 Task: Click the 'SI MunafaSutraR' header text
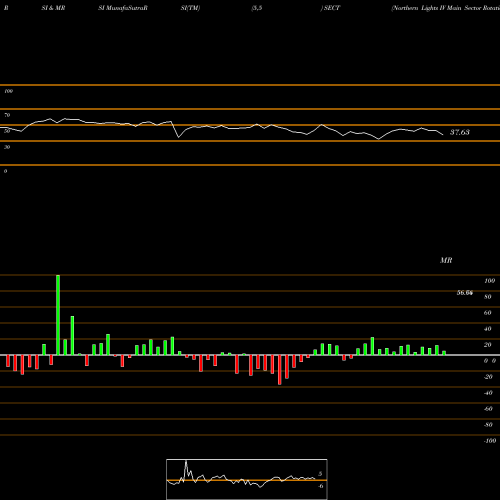123,8
